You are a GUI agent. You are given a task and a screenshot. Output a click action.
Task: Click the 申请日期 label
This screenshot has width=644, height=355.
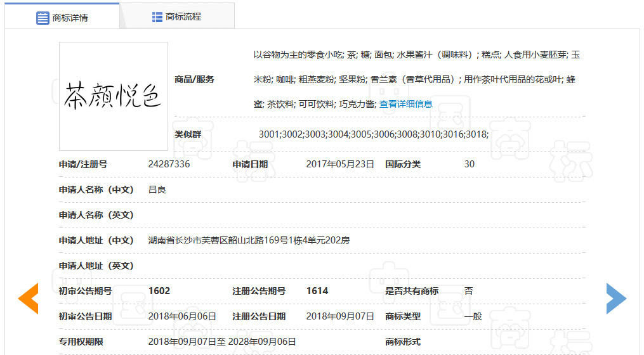tap(250, 164)
